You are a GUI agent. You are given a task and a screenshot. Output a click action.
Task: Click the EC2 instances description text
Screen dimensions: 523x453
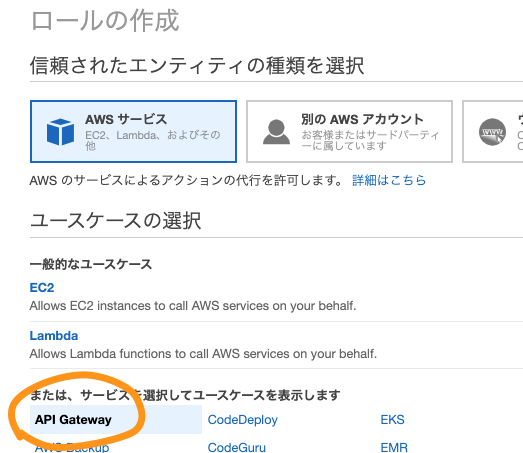[193, 306]
